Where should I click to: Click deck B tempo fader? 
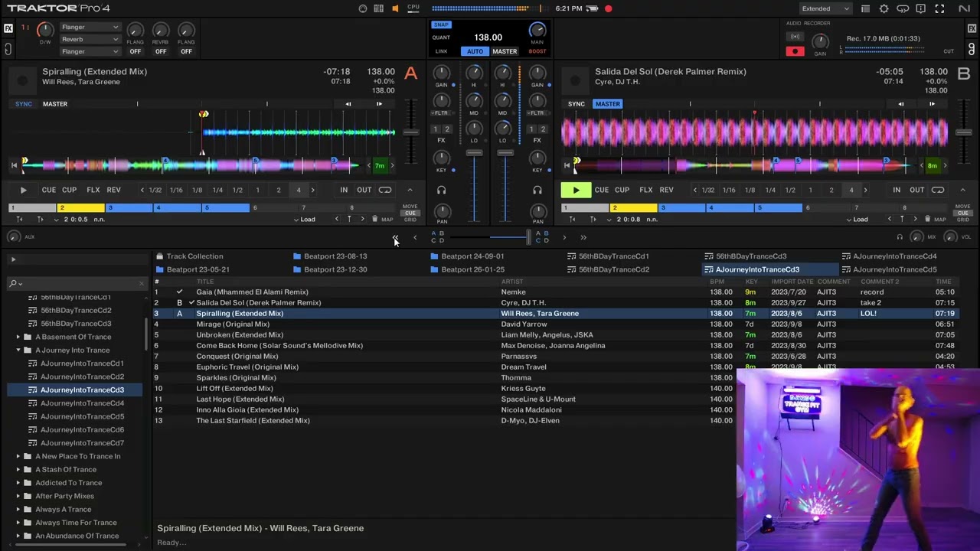(x=964, y=133)
